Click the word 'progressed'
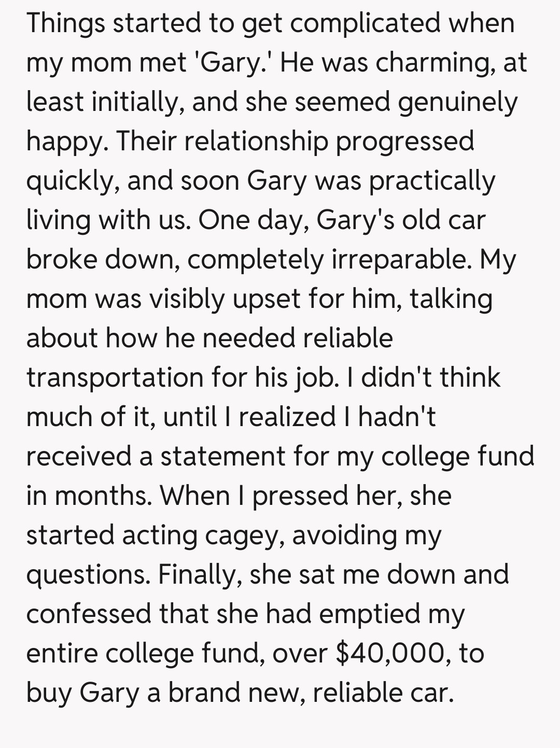 [404, 142]
